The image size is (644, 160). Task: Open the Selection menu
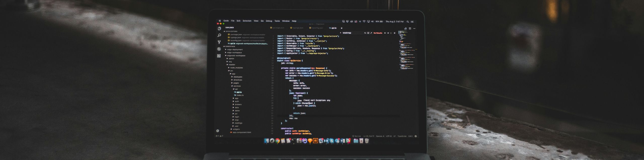[x=247, y=21]
